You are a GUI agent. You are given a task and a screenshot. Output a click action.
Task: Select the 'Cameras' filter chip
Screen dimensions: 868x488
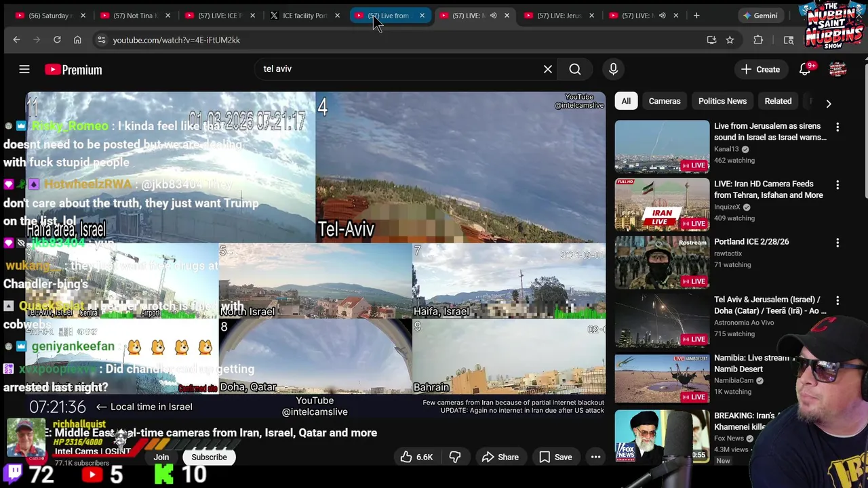[x=665, y=101]
